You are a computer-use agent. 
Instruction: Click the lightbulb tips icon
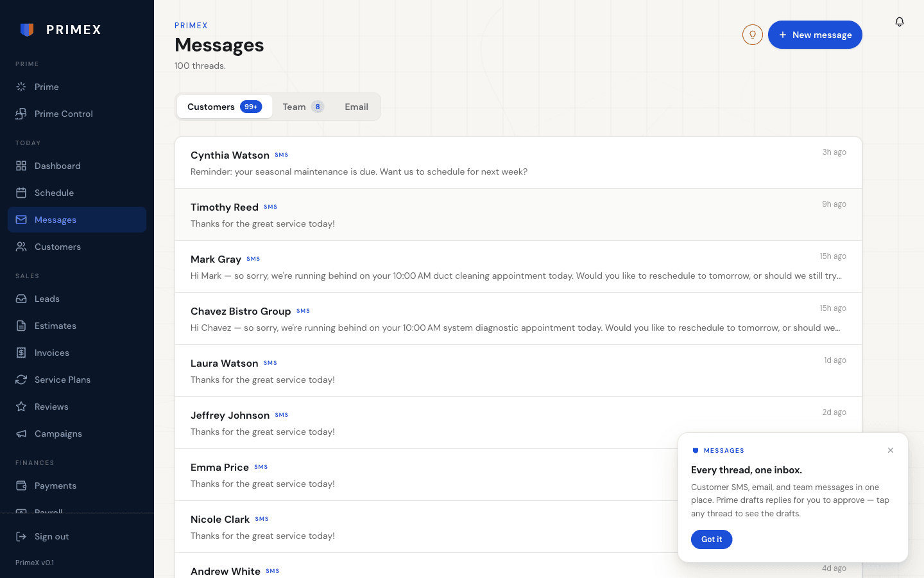753,35
